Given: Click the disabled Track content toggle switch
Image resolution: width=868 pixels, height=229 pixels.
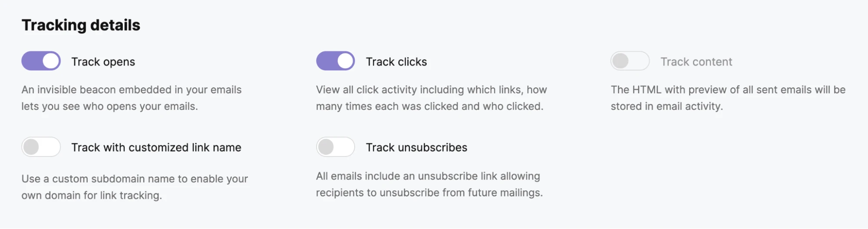Looking at the screenshot, I should (630, 61).
